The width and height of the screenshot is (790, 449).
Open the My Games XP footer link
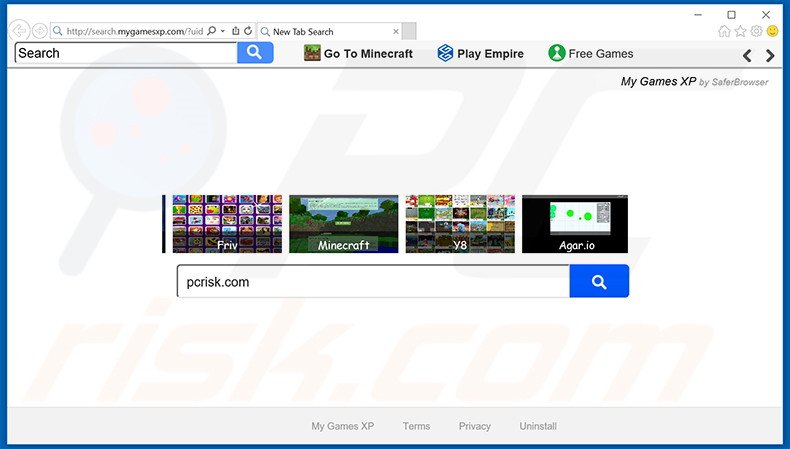(x=343, y=426)
